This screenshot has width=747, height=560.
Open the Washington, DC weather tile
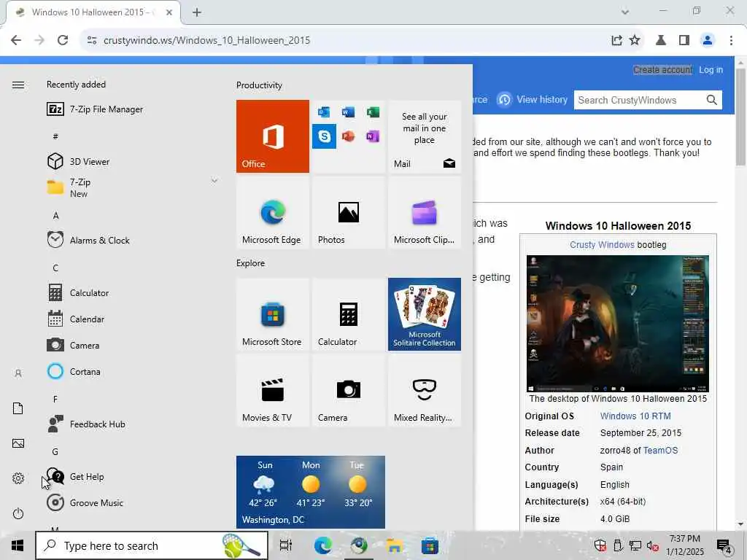311,492
